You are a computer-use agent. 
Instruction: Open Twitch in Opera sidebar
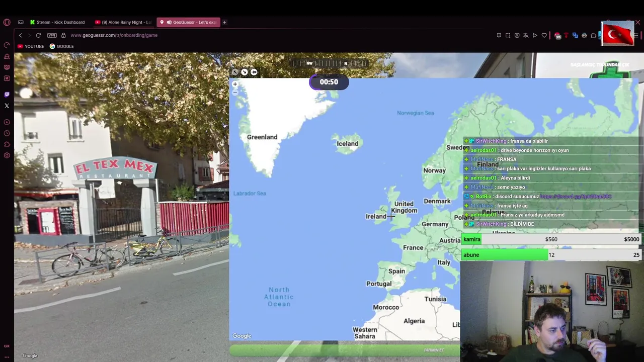click(x=7, y=95)
